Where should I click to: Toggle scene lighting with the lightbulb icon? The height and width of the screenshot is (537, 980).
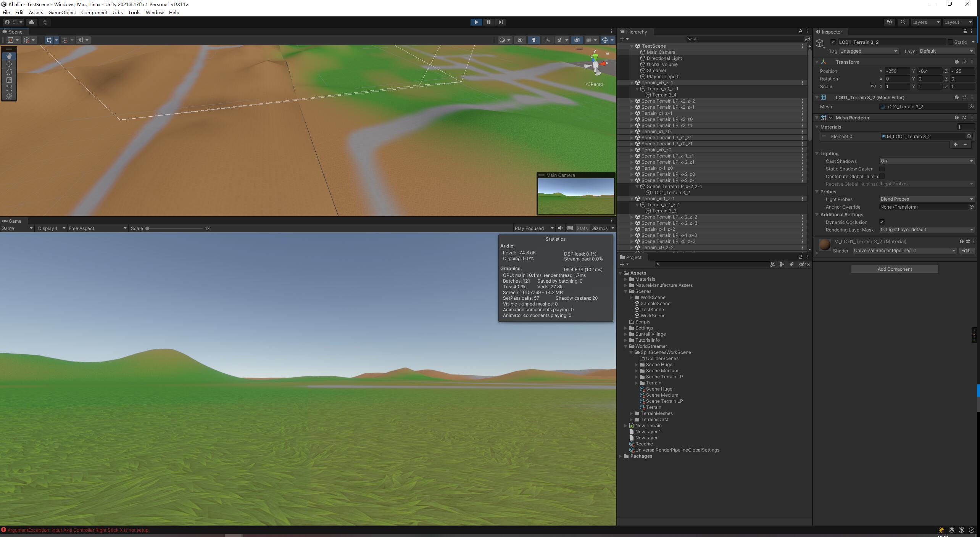[x=534, y=40]
